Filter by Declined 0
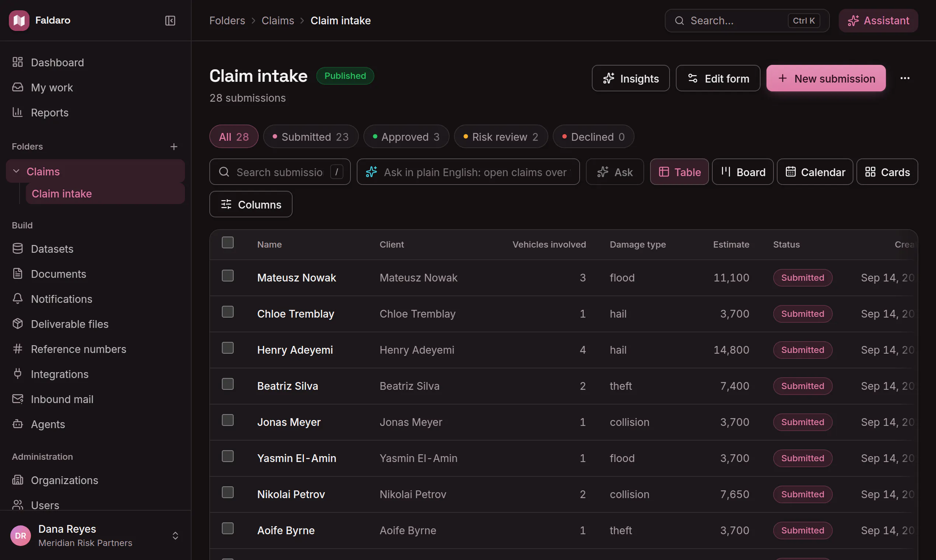 (x=593, y=136)
